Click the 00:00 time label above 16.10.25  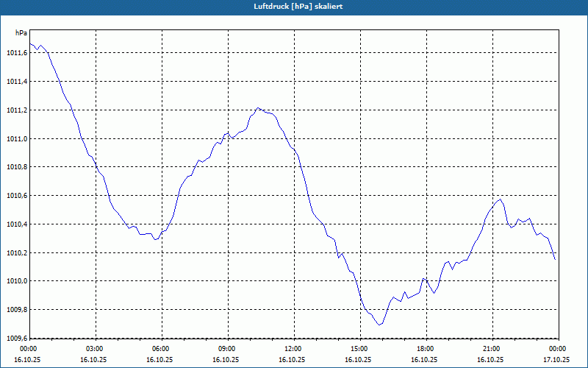coord(28,349)
